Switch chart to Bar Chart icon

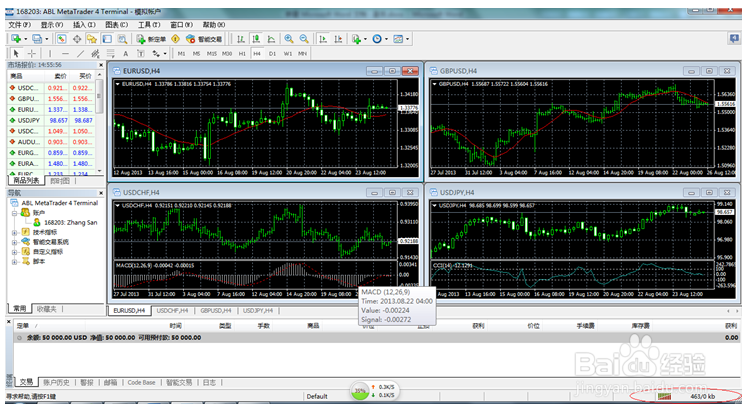(241, 39)
